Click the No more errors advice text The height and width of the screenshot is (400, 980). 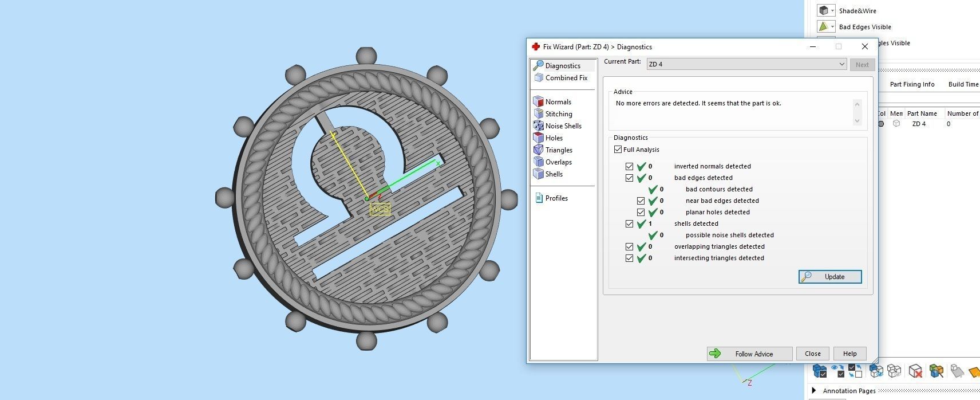click(698, 104)
